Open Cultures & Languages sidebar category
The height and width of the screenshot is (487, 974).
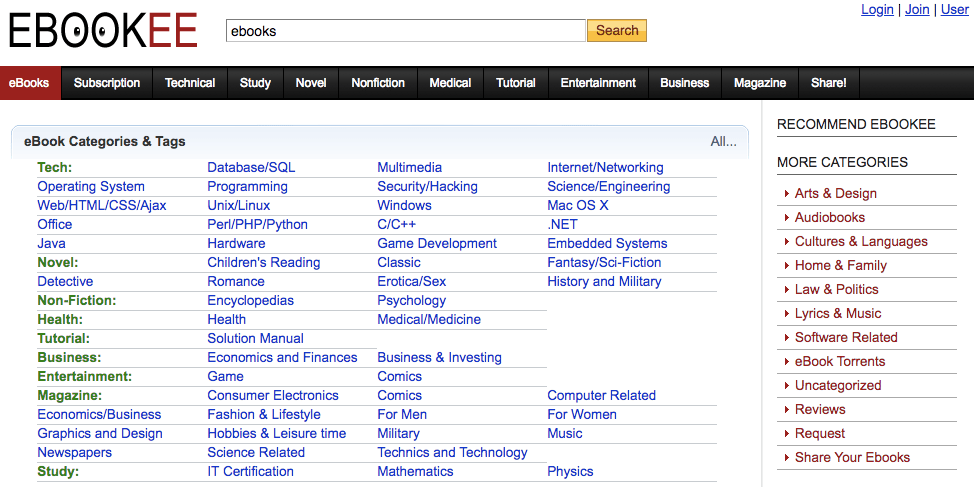pos(861,242)
